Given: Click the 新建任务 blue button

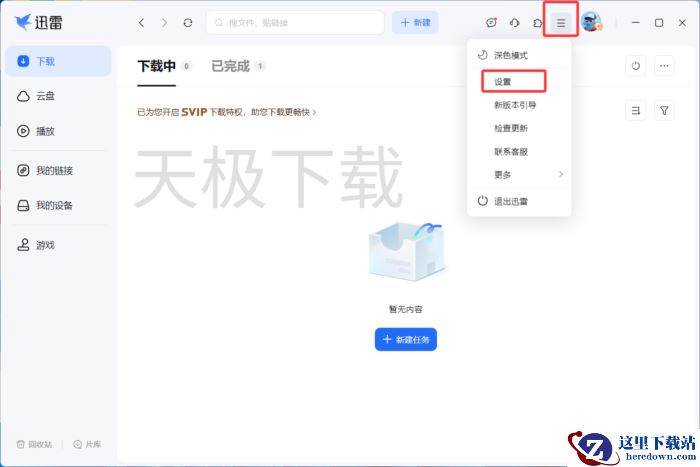Looking at the screenshot, I should (x=406, y=340).
